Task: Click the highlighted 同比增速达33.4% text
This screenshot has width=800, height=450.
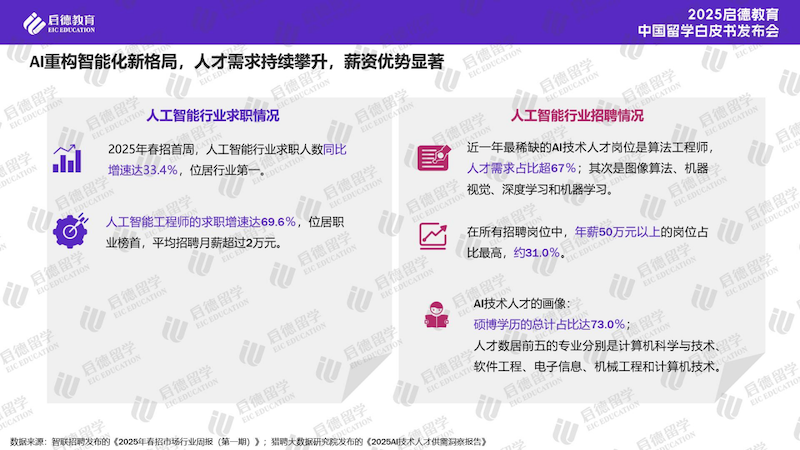Action: (x=142, y=170)
